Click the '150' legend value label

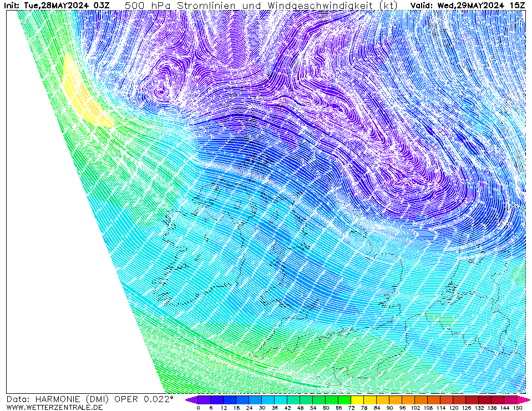click(517, 408)
